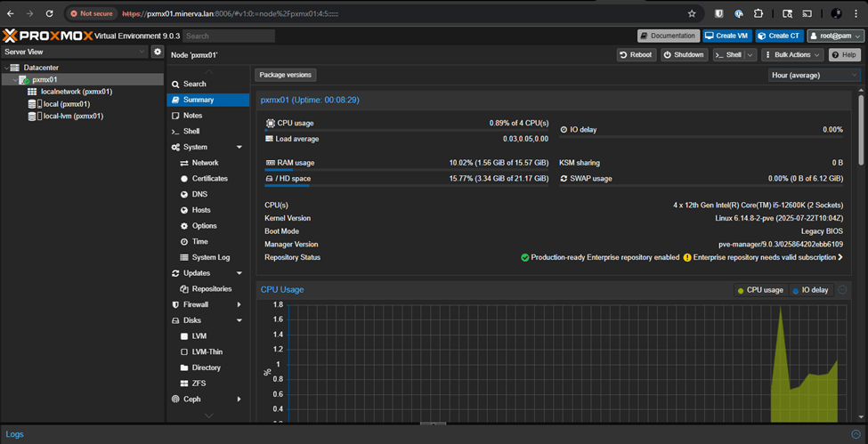Click the Package versions button
The image size is (868, 444).
coord(285,76)
